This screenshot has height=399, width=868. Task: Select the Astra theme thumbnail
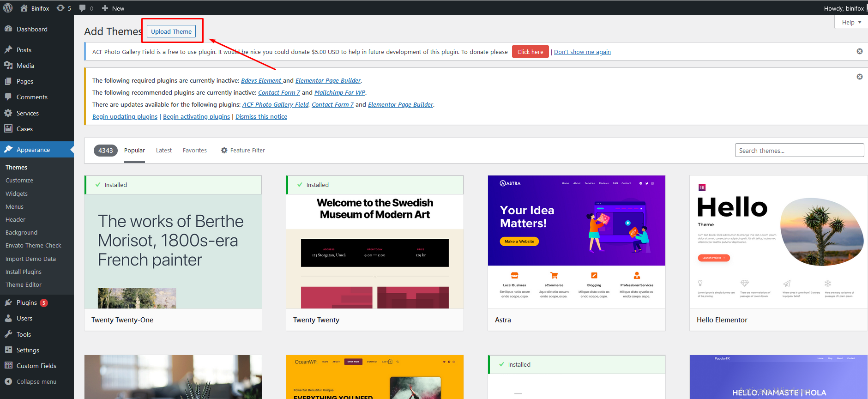point(576,242)
